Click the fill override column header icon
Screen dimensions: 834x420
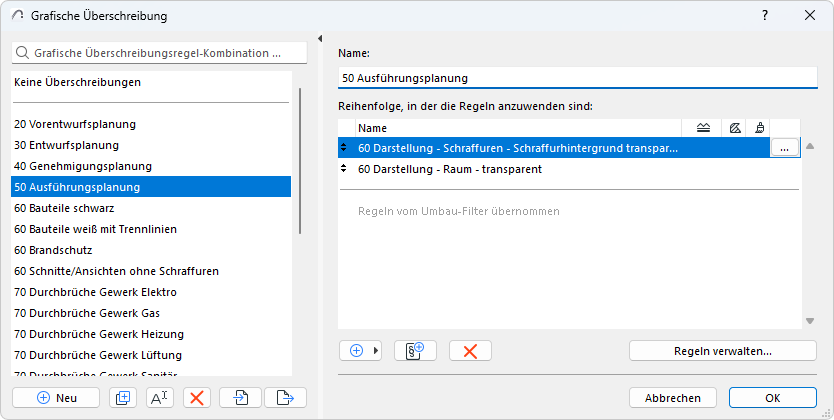735,128
